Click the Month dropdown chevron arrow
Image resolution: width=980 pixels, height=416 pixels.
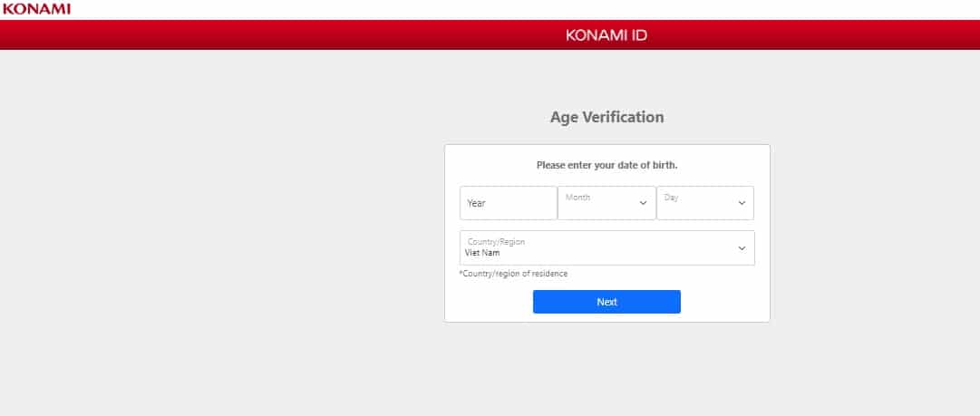tap(643, 203)
